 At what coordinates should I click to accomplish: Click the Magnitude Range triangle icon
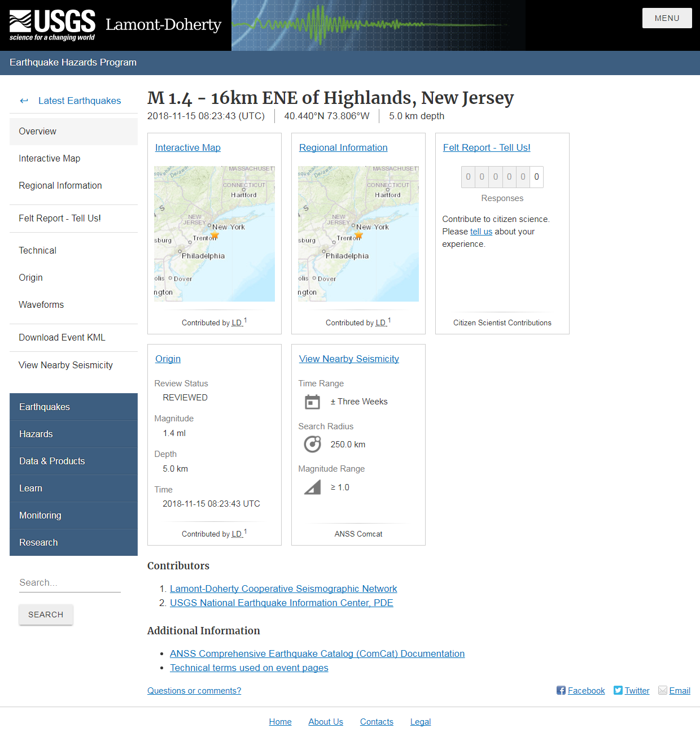tap(312, 487)
